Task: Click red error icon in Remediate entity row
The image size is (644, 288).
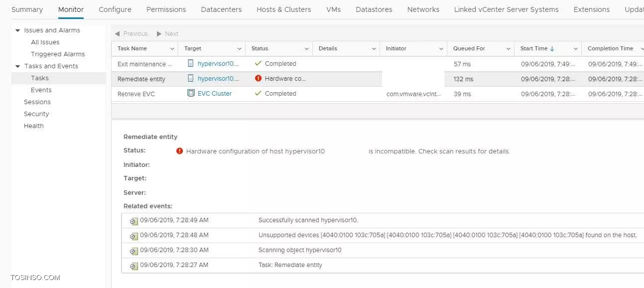Action: point(258,78)
